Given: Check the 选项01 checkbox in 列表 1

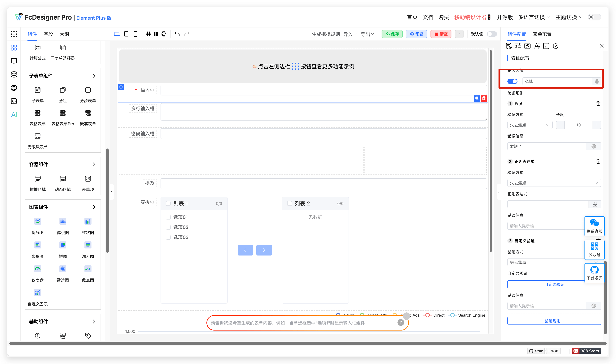Looking at the screenshot, I should 168,217.
